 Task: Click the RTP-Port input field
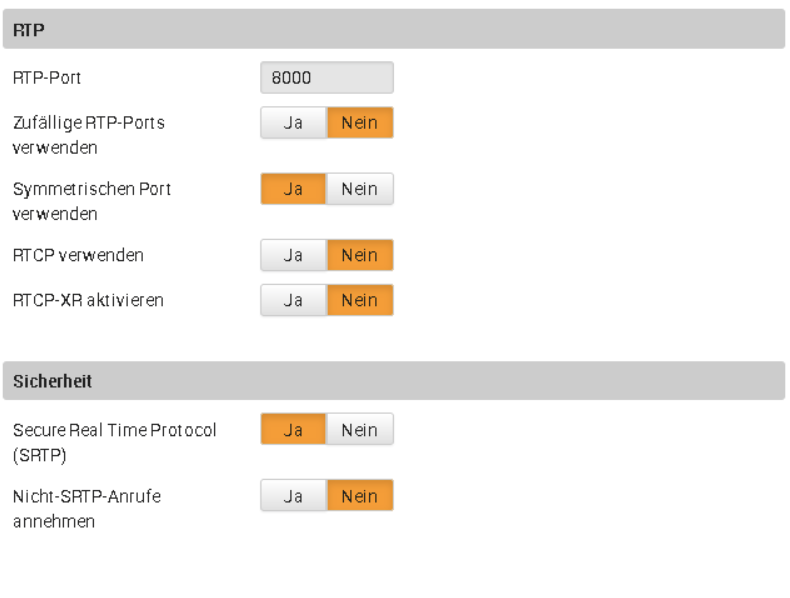click(326, 78)
